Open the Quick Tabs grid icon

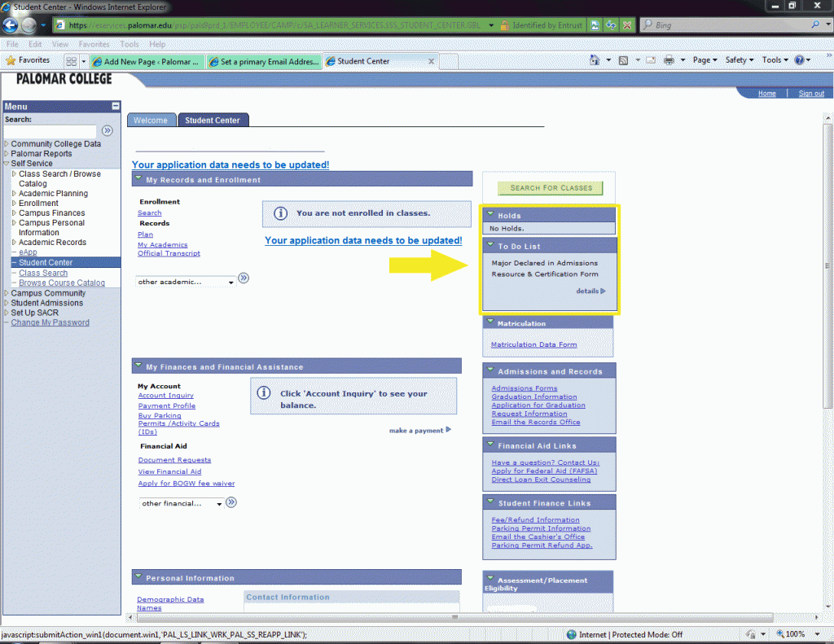pyautogui.click(x=72, y=61)
